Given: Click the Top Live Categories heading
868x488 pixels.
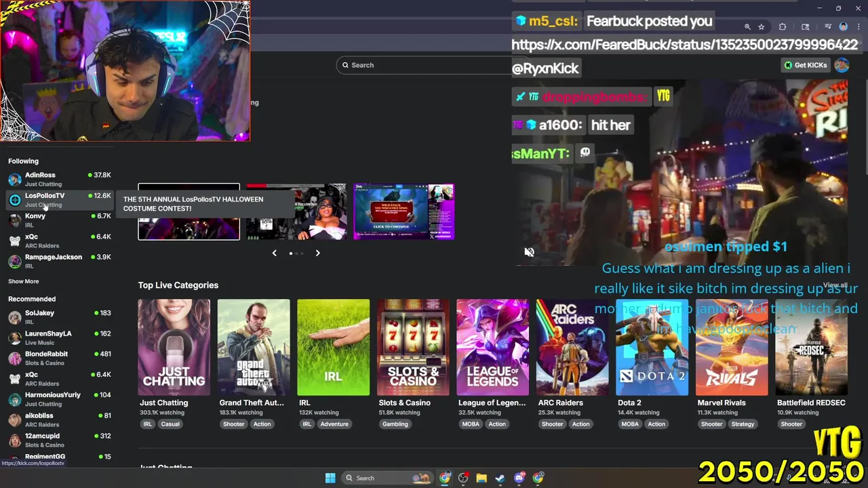Looking at the screenshot, I should [178, 285].
